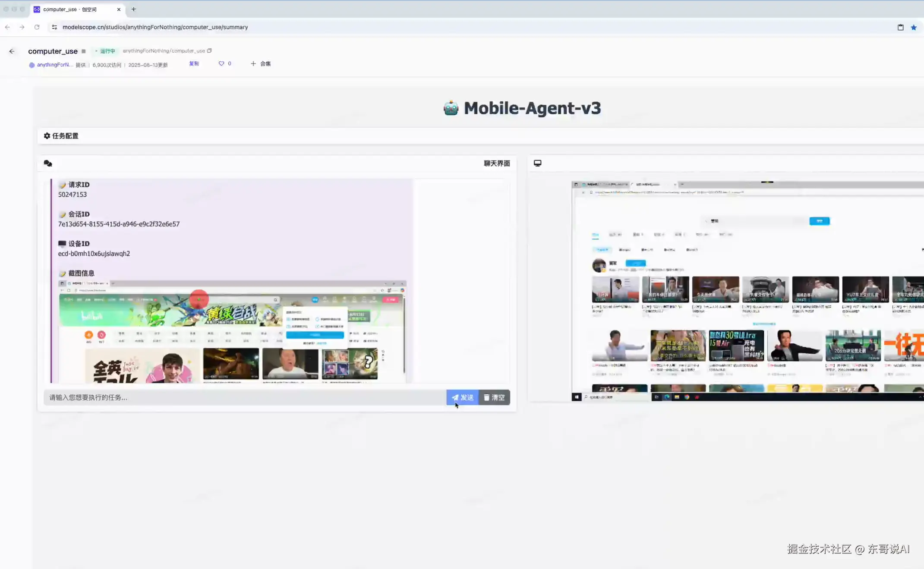This screenshot has width=924, height=569.
Task: Click the browser reload icon
Action: pos(37,27)
